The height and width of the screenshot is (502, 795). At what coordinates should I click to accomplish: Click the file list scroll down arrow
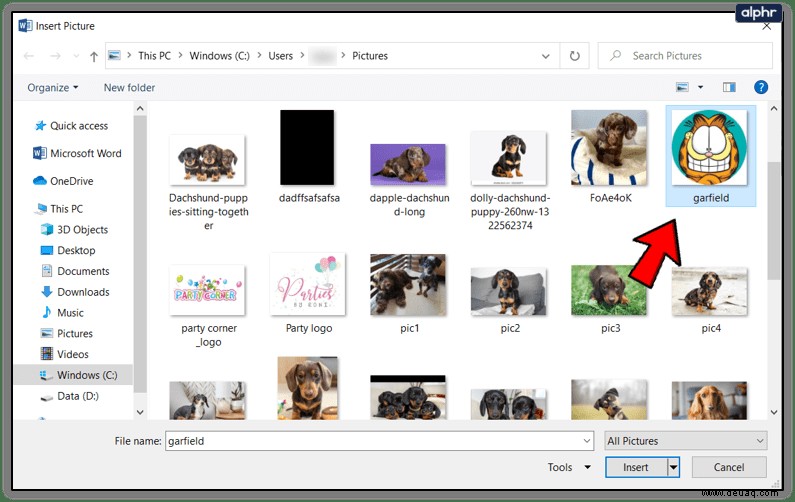point(774,412)
